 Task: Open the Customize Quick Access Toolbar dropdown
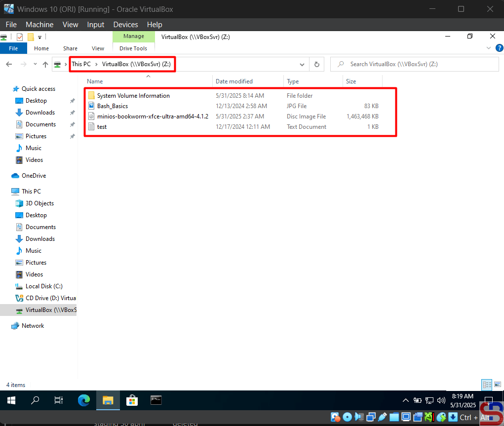tap(40, 37)
